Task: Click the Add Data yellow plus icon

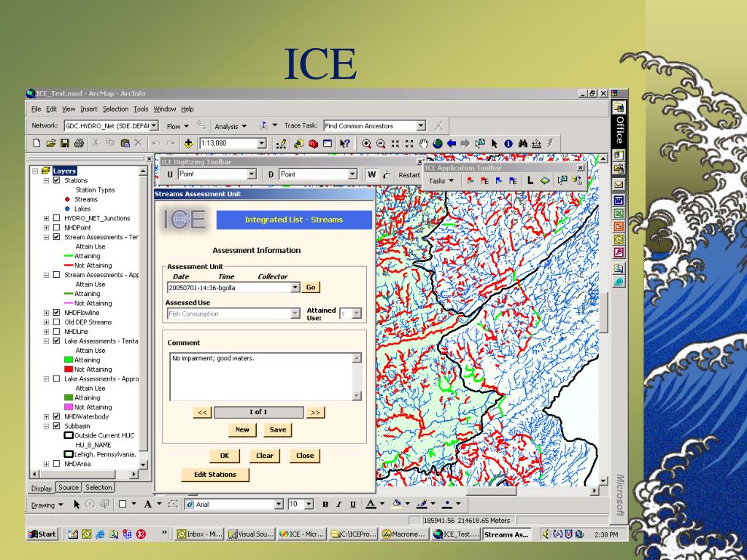Action: pos(188,144)
